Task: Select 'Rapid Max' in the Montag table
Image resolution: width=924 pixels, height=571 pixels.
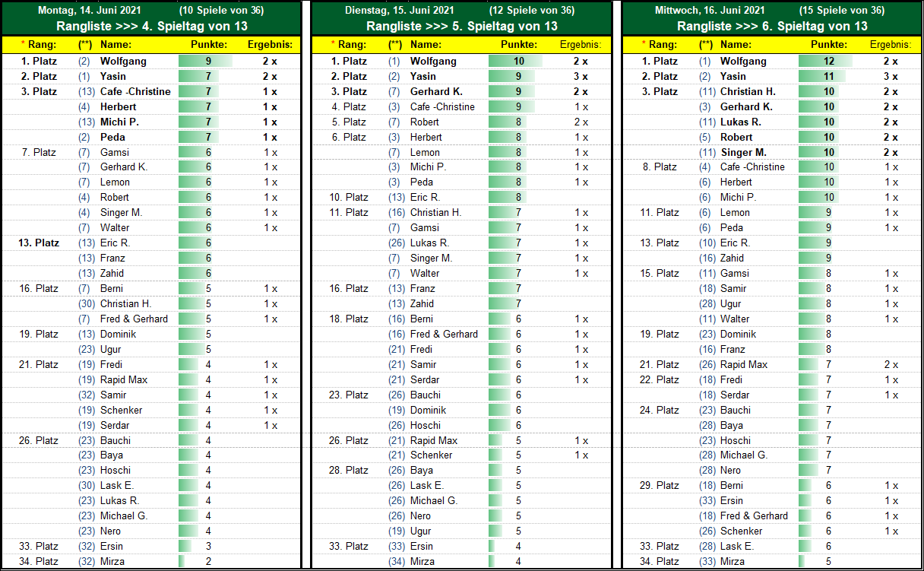Action: [124, 379]
